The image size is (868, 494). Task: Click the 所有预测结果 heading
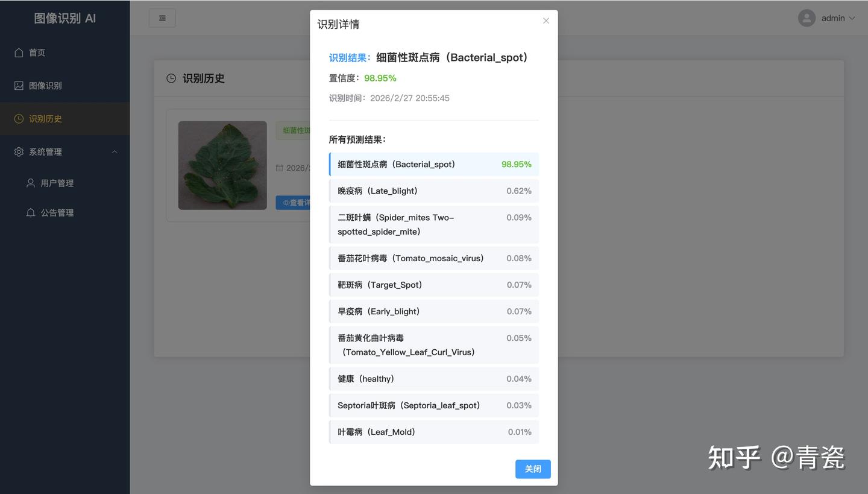coord(357,139)
